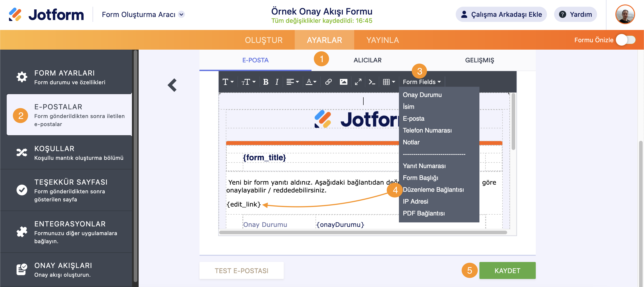Click the fullscreen expand editor icon
This screenshot has width=644, height=287.
(x=358, y=82)
